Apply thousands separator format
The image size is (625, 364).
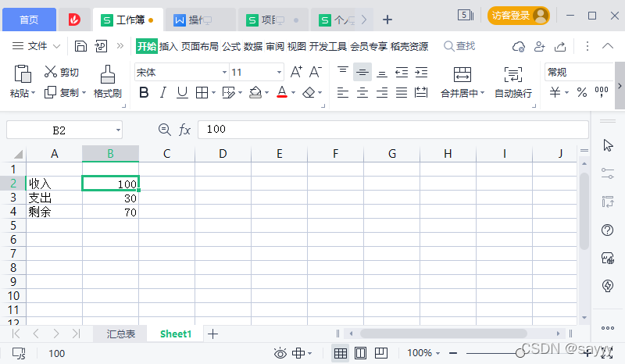click(601, 91)
